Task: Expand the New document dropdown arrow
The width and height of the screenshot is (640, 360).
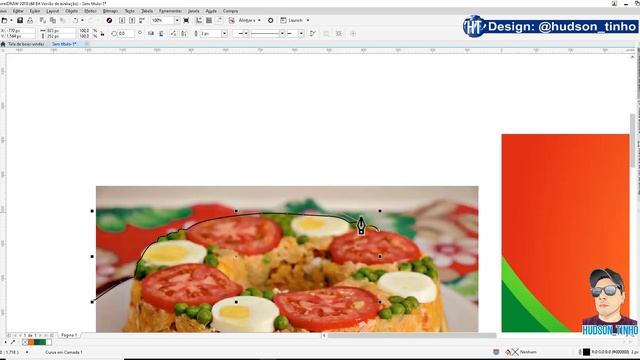Action: 11,20
